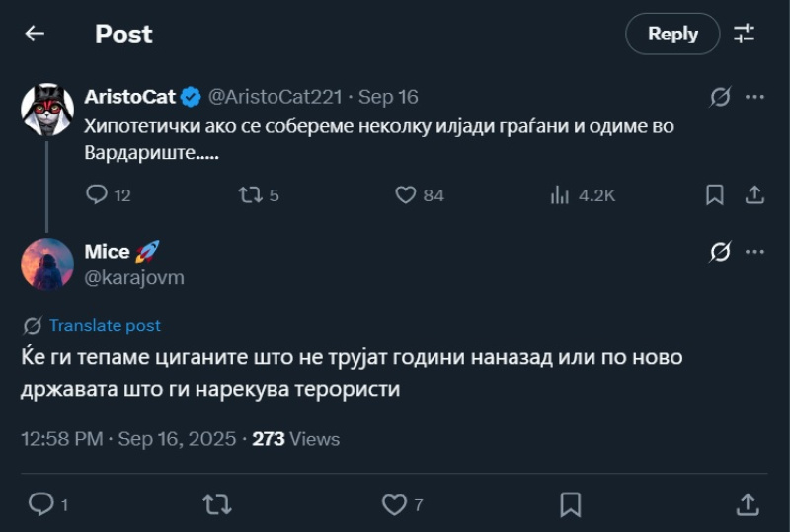This screenshot has width=790, height=532.
Task: Bookmark AristoCat's post
Action: click(x=715, y=195)
